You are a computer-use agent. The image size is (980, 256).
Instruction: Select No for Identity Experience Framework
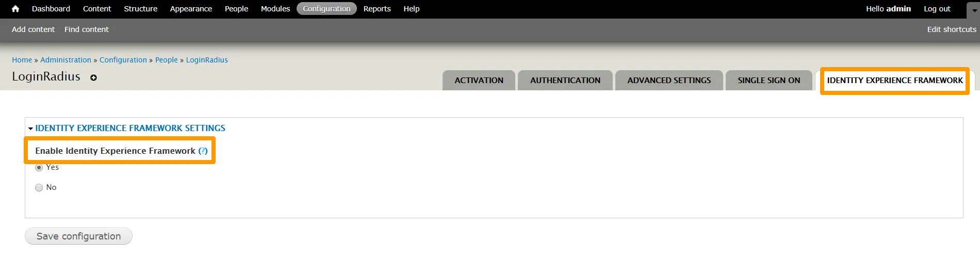[39, 188]
